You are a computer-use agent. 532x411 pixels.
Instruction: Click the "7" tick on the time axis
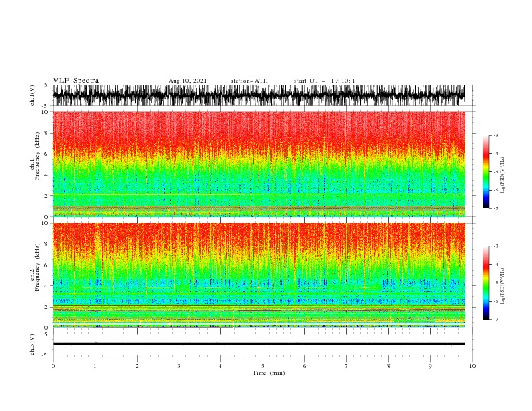tap(347, 366)
